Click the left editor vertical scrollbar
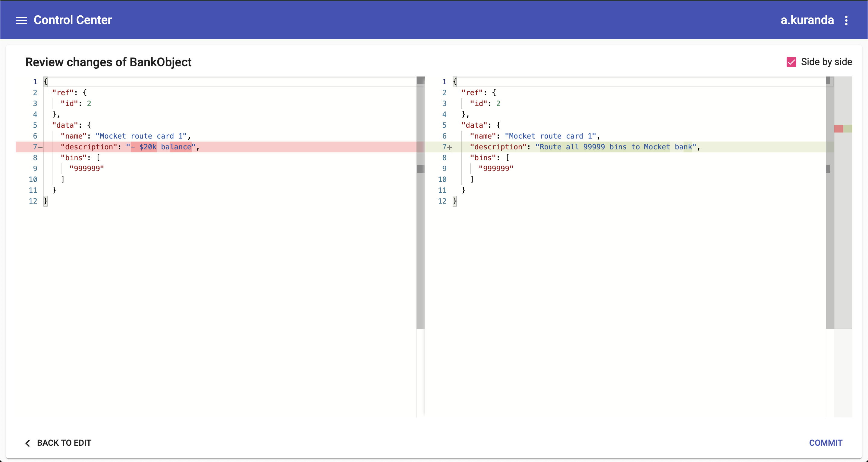Image resolution: width=868 pixels, height=462 pixels. point(420,203)
